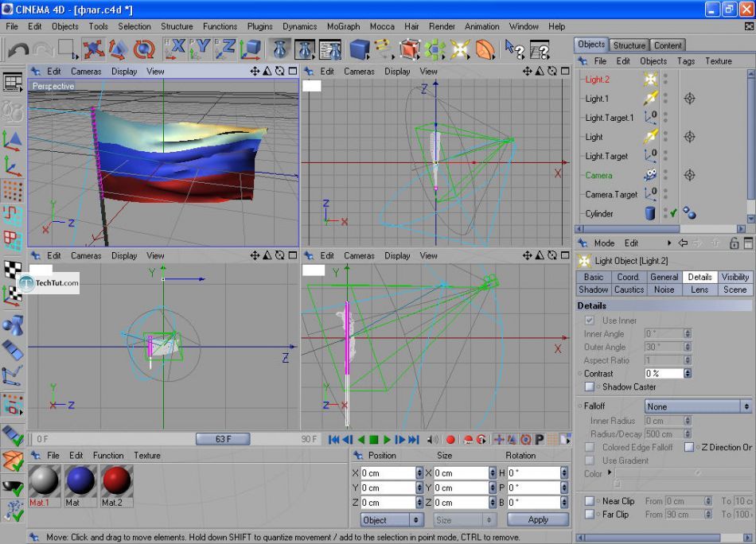Stop animation playback green square
Viewport: 756px width, 544px height.
click(374, 440)
